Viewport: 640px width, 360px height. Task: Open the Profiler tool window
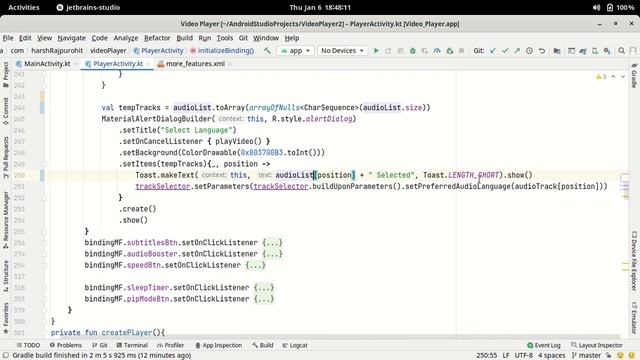pyautogui.click(x=170, y=345)
